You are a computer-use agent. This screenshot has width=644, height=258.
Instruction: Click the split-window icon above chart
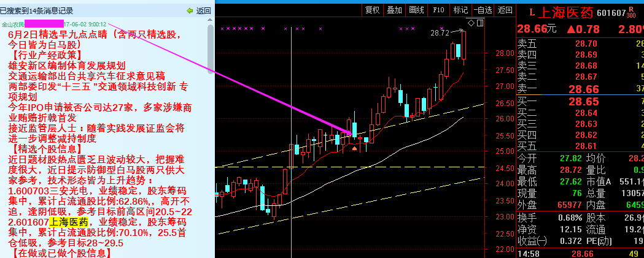479,22
